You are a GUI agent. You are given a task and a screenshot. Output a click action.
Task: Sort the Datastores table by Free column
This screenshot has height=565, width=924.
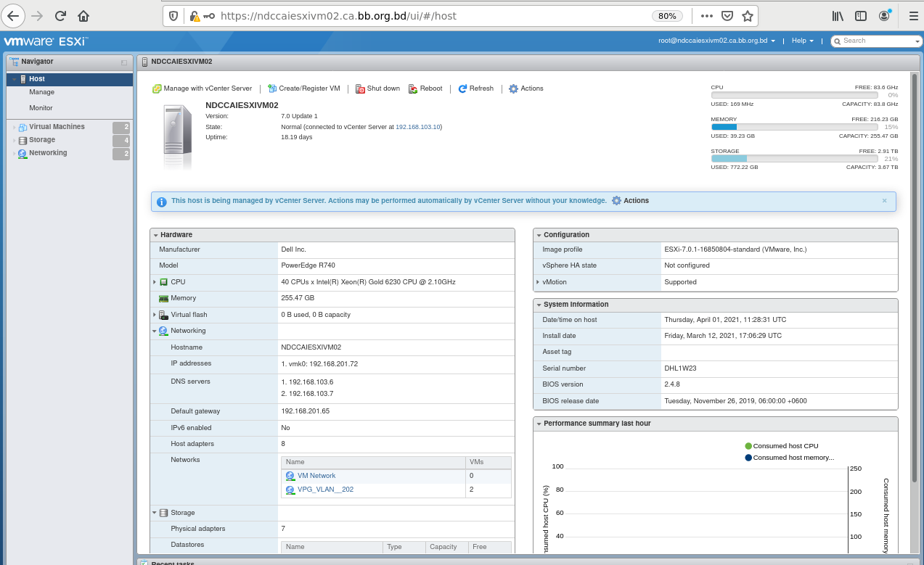click(490, 547)
